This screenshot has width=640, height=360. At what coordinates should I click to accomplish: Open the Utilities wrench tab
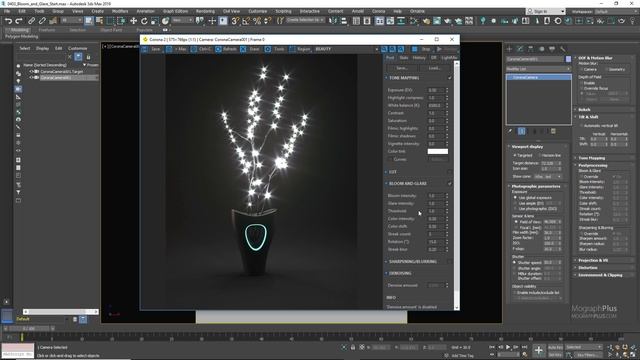point(562,49)
